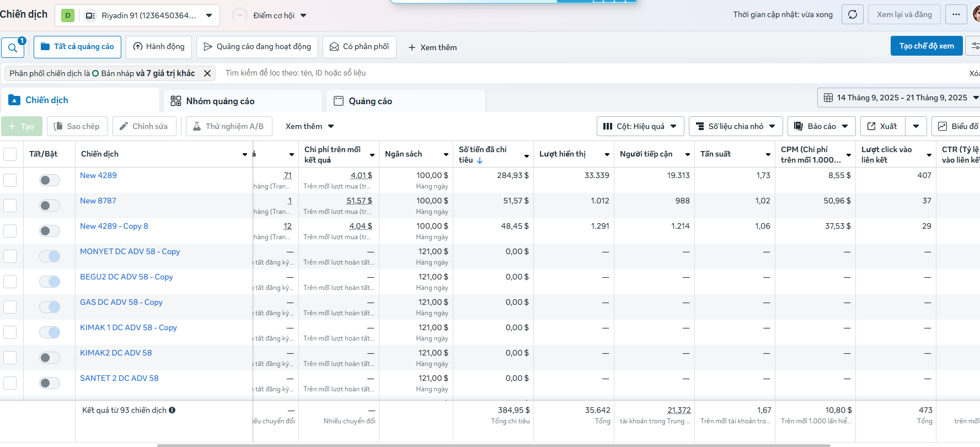Open the GAS DC ADV 58 - Copy campaign link
The image size is (980, 447).
121,302
